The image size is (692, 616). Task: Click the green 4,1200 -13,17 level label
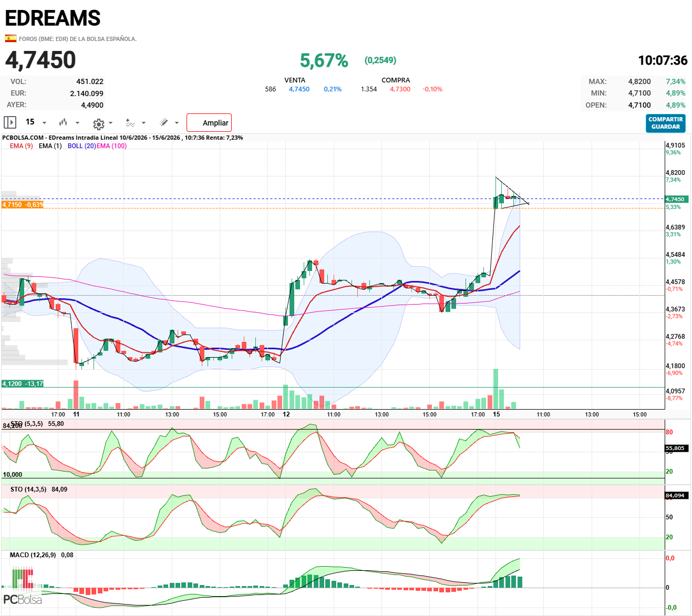[x=23, y=384]
